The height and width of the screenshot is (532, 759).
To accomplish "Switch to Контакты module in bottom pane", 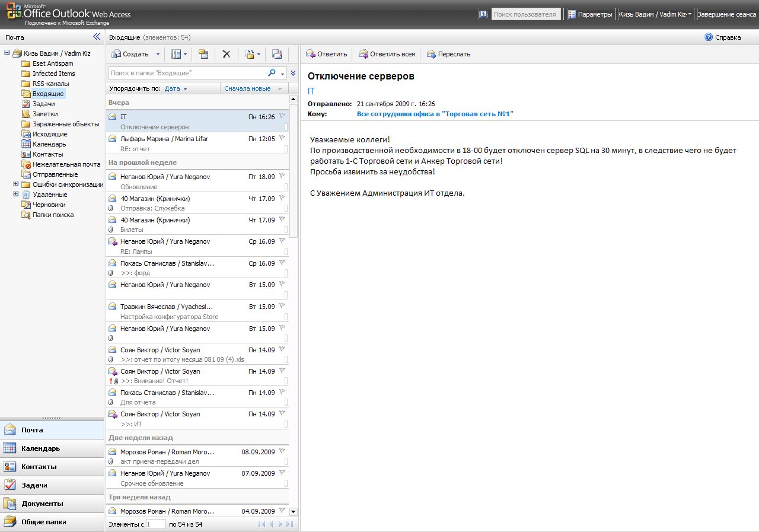I will pos(52,467).
